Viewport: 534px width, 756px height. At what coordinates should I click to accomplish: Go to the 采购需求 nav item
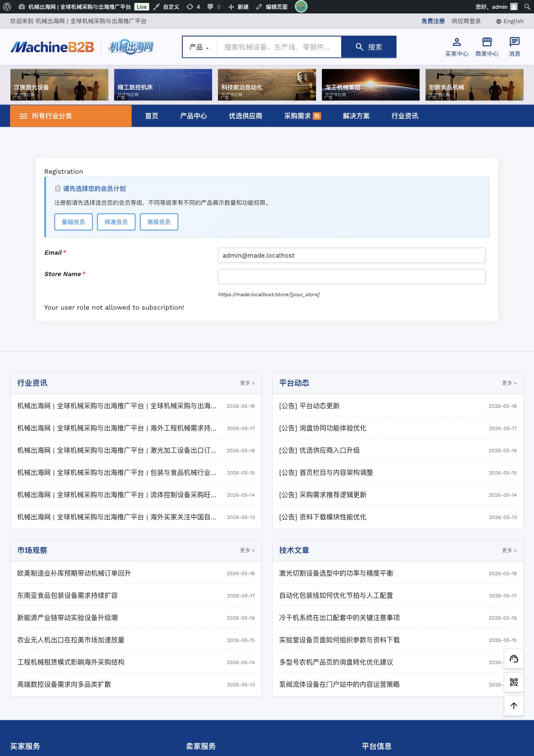[x=302, y=116]
